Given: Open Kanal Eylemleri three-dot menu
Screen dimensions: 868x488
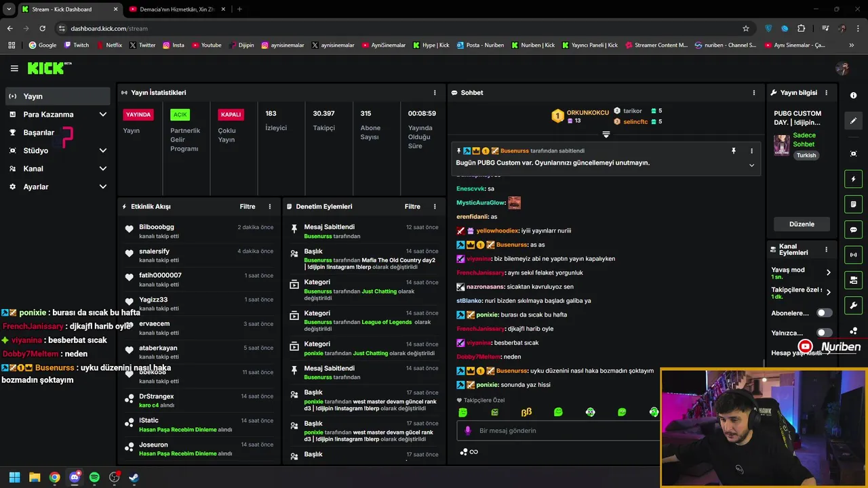Looking at the screenshot, I should (826, 249).
